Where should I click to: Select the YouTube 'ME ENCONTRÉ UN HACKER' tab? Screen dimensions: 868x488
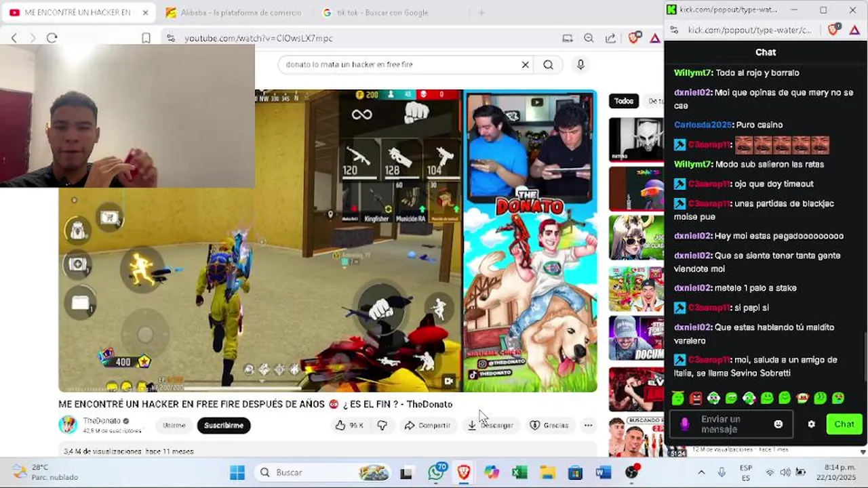pos(78,12)
